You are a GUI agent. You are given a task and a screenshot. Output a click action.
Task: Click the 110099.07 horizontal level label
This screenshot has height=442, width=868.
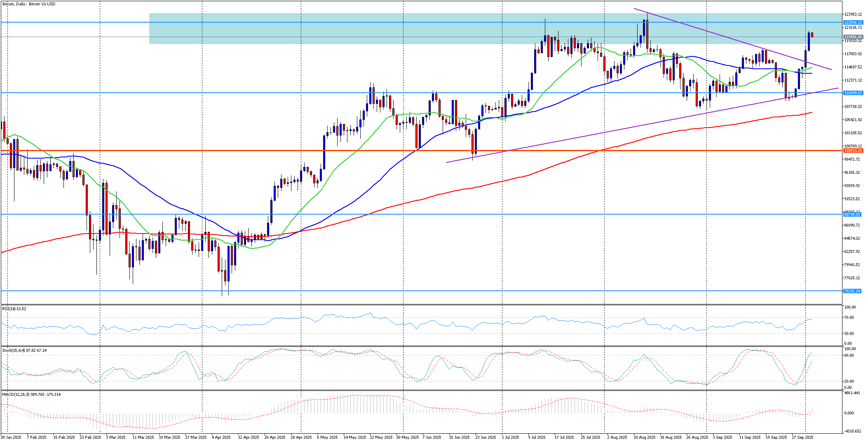click(x=852, y=93)
